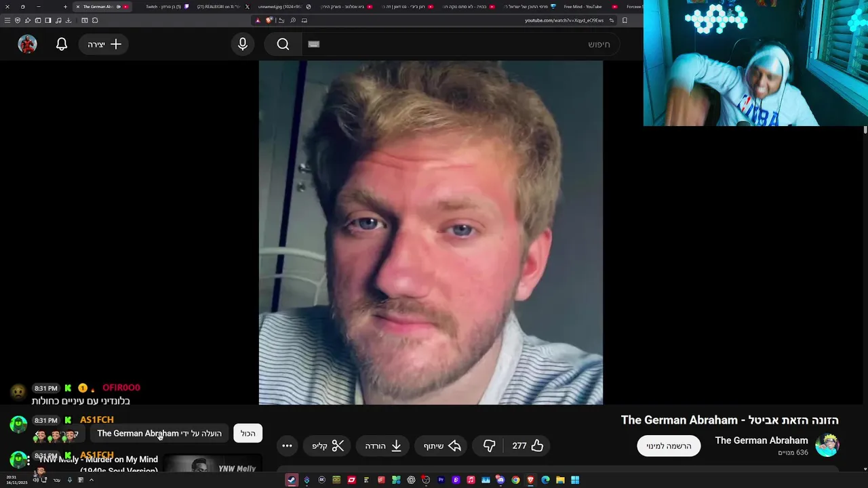Open the browser hamburger menu

[7, 20]
